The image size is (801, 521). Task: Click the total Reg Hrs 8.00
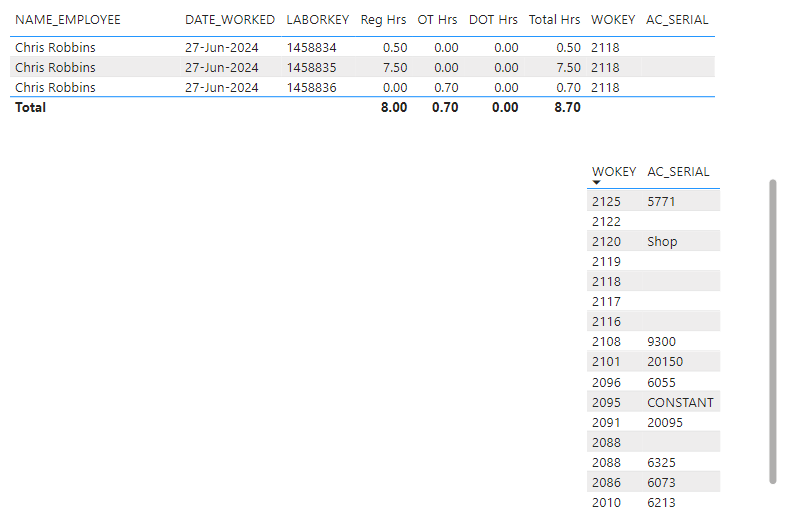[394, 107]
